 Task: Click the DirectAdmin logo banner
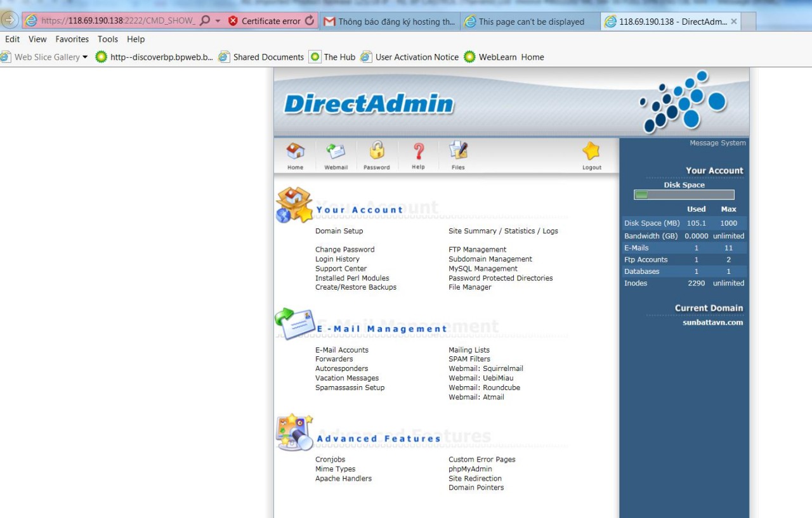(x=369, y=104)
